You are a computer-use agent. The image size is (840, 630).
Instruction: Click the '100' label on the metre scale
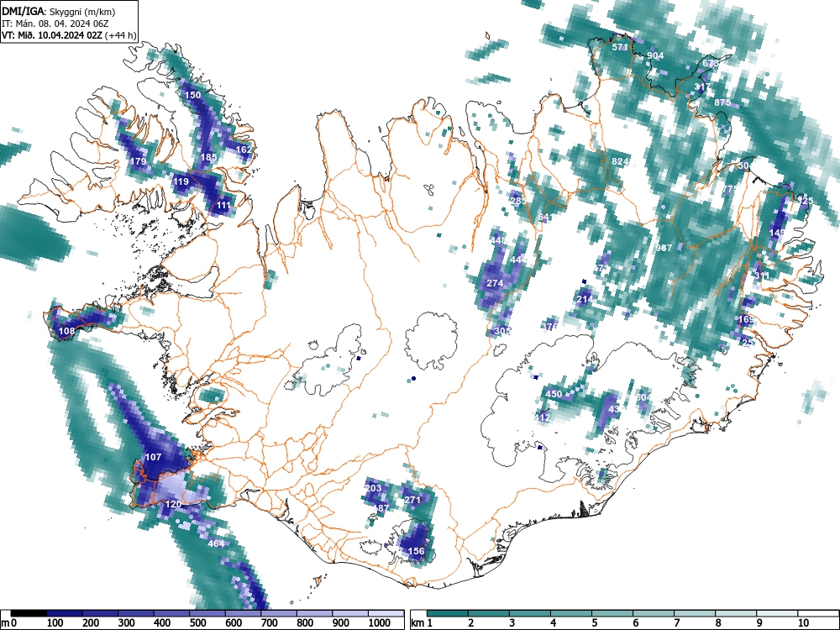(55, 622)
